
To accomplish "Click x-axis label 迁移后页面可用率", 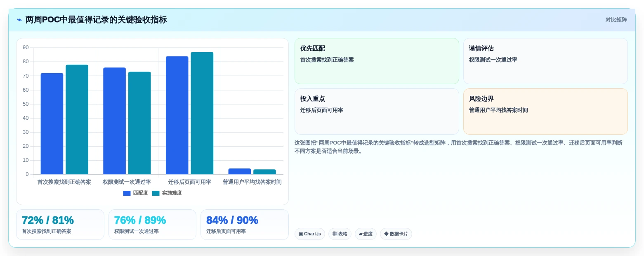I will (190, 182).
